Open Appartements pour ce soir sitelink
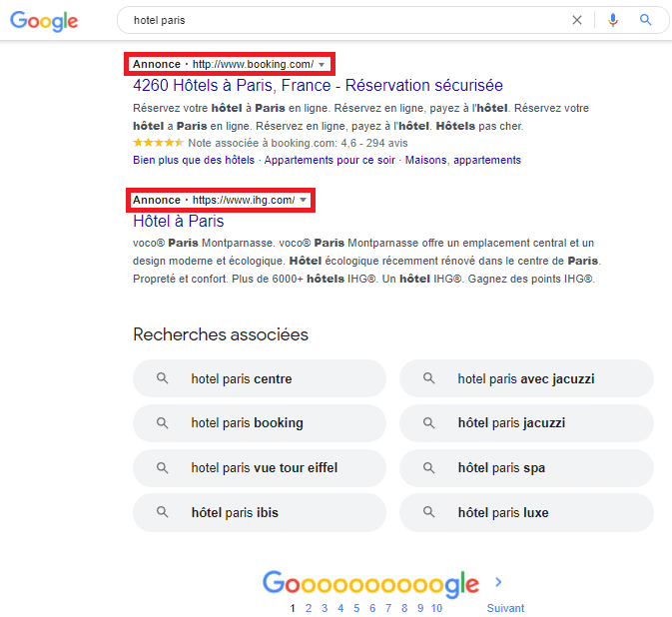The image size is (672, 617). tap(330, 161)
